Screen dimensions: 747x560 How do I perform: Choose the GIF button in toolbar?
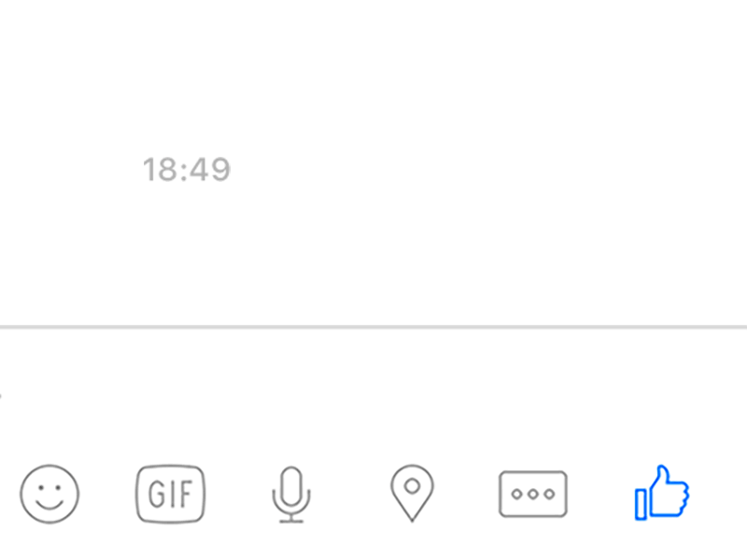pyautogui.click(x=171, y=494)
